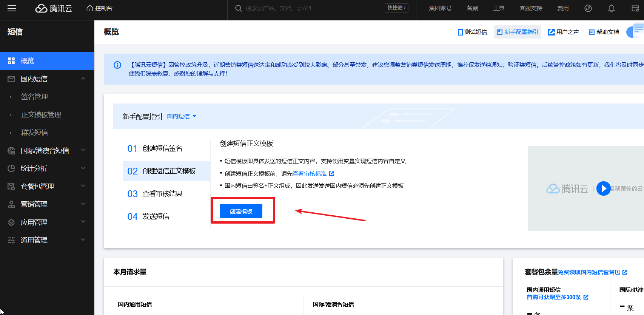Select step 04 发送短信
The image size is (644, 315).
(x=166, y=216)
